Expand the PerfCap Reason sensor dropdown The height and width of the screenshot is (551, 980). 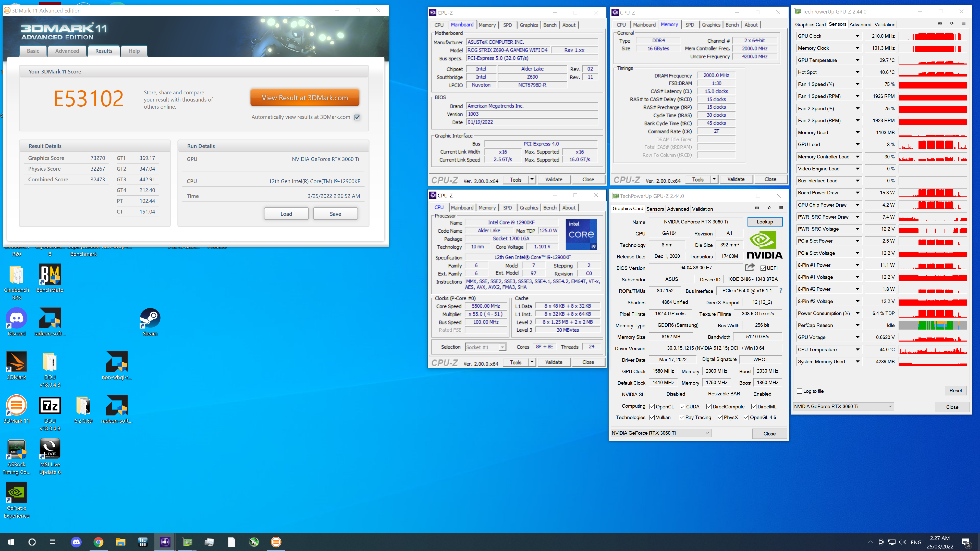[x=857, y=325]
